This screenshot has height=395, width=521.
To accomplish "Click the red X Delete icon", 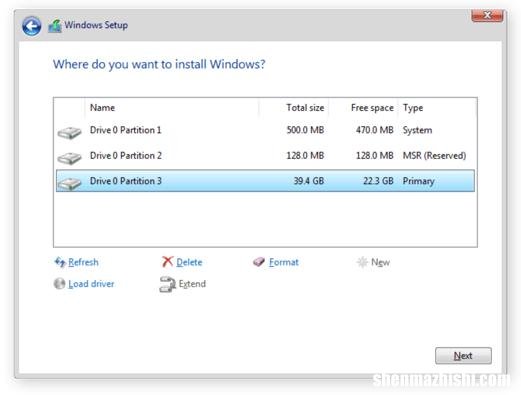I will pos(167,262).
